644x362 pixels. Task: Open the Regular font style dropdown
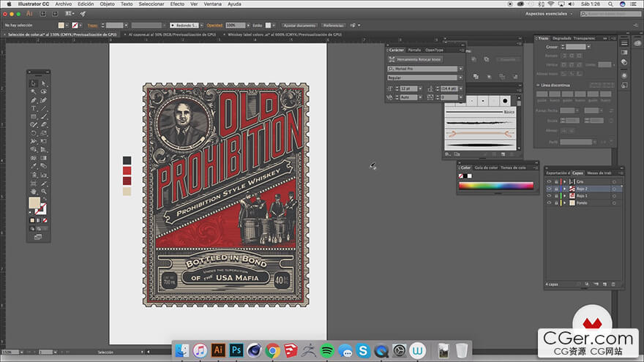click(x=460, y=78)
